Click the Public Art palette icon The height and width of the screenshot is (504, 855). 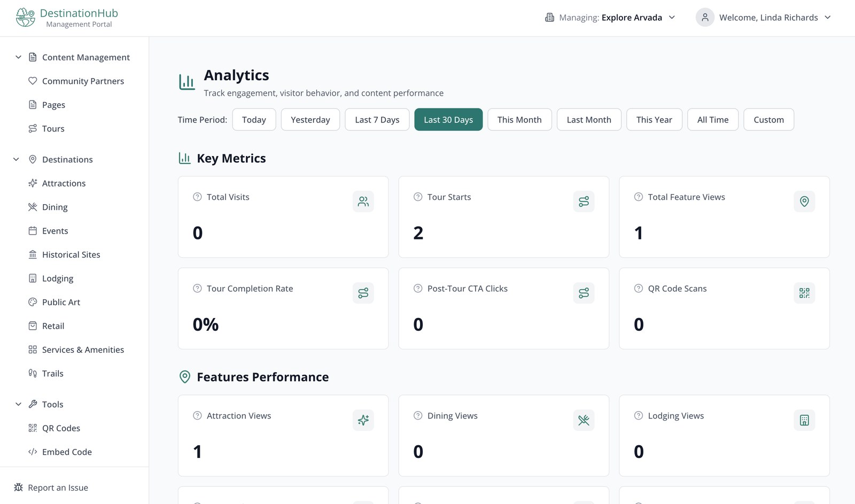pyautogui.click(x=33, y=302)
